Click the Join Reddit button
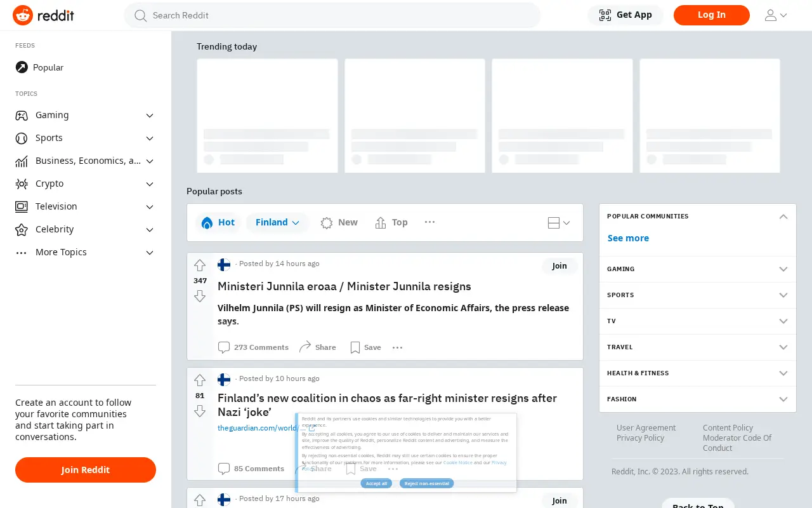The height and width of the screenshot is (508, 812). click(x=86, y=470)
